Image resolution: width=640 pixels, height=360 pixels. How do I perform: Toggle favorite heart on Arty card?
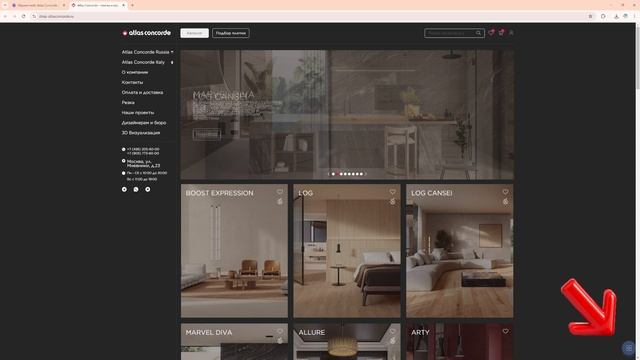(505, 331)
